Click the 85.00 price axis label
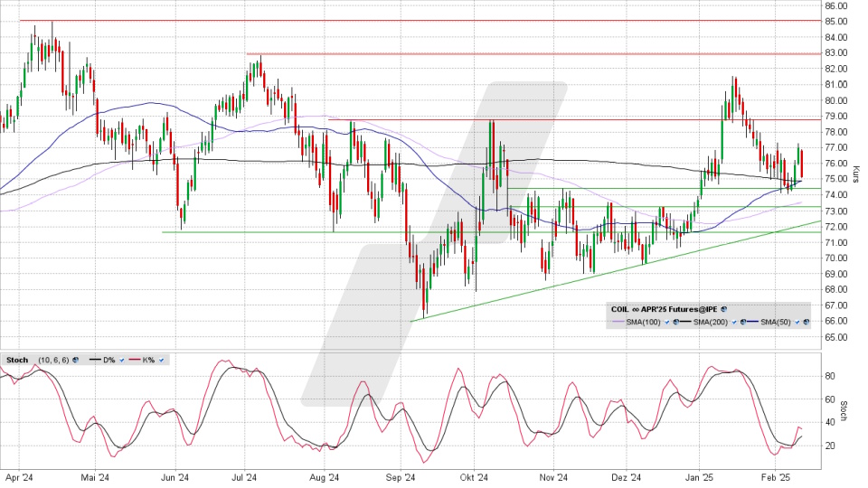The height and width of the screenshot is (488, 868). pos(838,21)
